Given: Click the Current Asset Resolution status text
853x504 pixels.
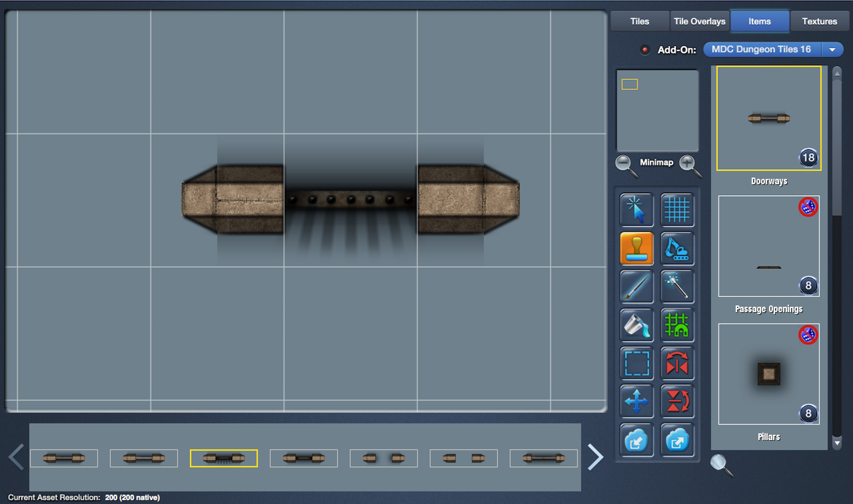Looking at the screenshot, I should pos(84,497).
